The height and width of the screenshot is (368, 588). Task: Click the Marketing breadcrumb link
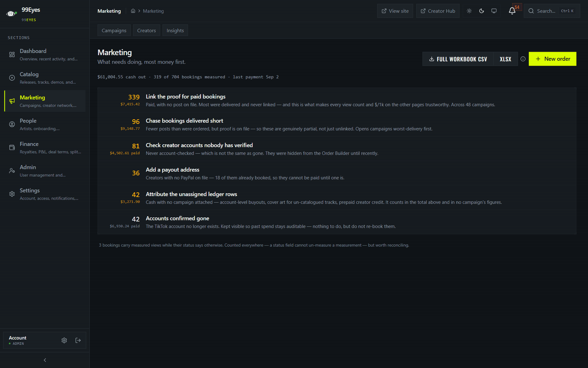(x=153, y=11)
